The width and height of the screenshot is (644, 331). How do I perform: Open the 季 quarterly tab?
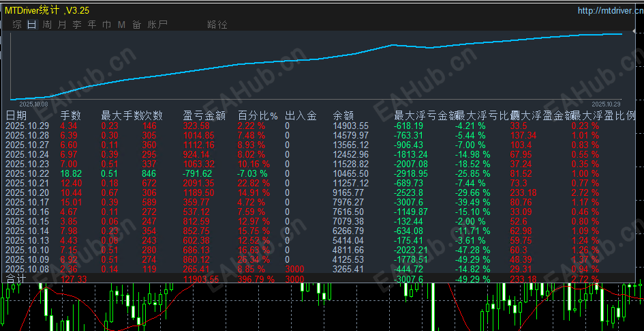[x=77, y=25]
